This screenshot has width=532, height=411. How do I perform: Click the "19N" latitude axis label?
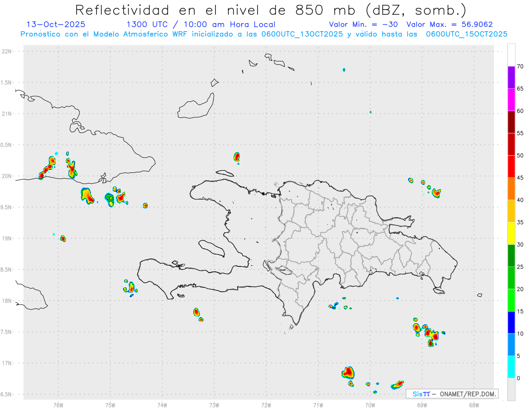pyautogui.click(x=8, y=239)
